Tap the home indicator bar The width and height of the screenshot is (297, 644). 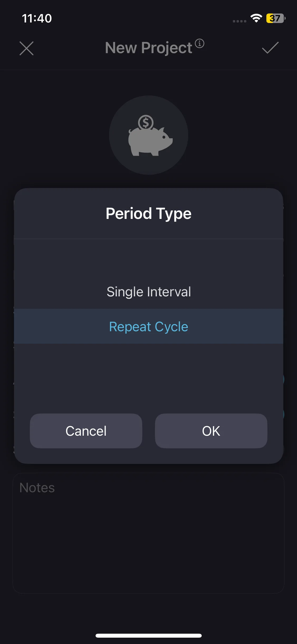click(149, 636)
